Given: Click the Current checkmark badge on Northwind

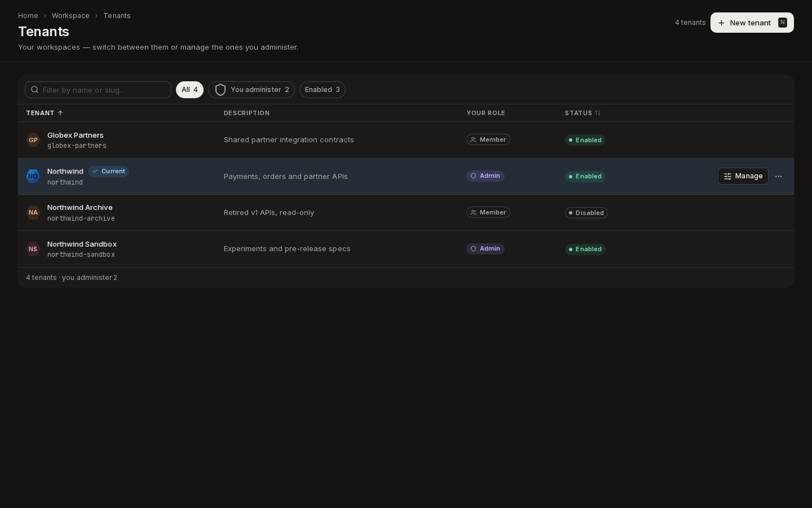Looking at the screenshot, I should click(x=108, y=171).
